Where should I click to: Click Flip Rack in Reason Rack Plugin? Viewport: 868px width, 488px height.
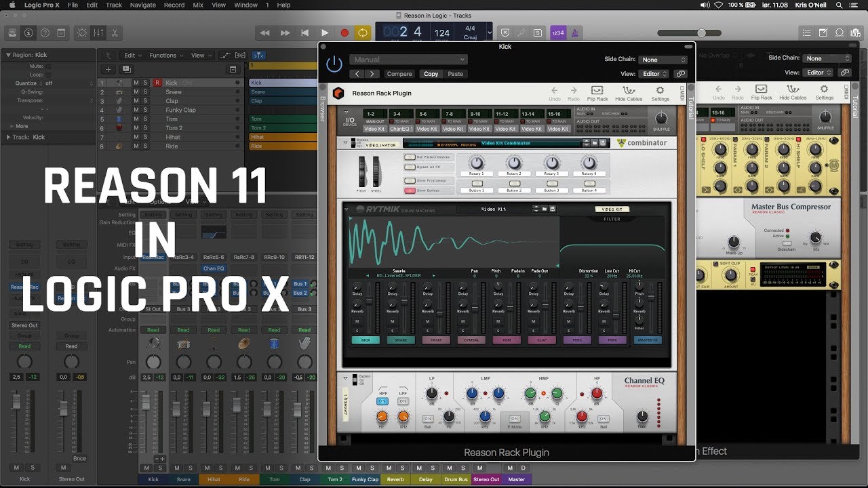tap(597, 94)
